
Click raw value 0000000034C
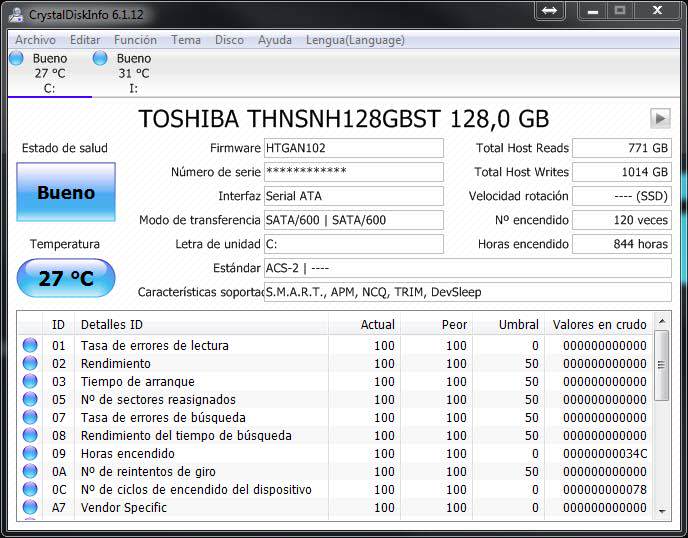click(605, 453)
